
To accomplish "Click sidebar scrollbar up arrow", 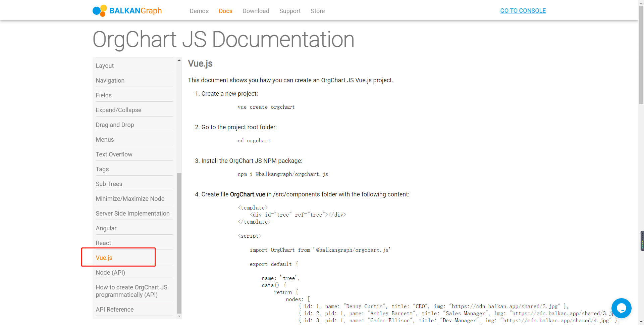I will pyautogui.click(x=179, y=60).
